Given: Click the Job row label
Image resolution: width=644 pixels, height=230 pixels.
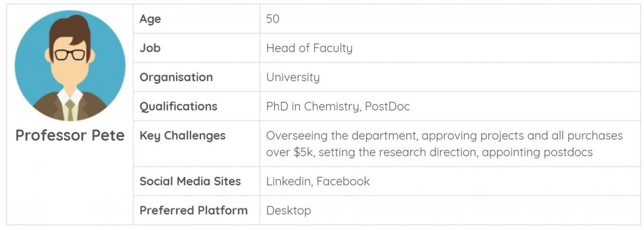Looking at the screenshot, I should pos(150,48).
